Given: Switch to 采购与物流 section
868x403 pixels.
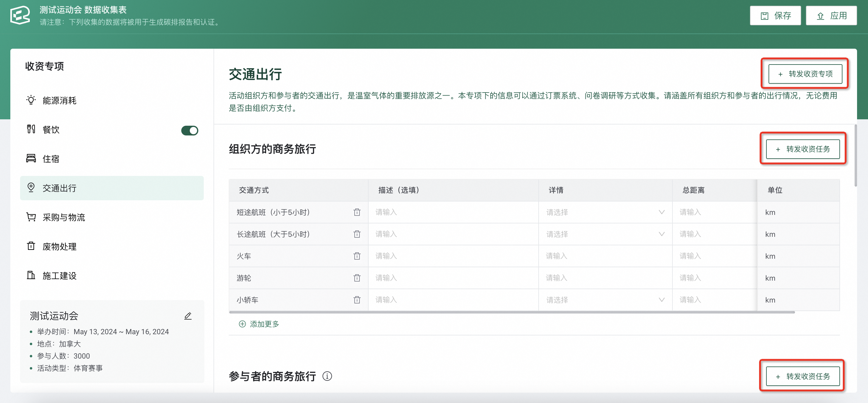Looking at the screenshot, I should (64, 218).
